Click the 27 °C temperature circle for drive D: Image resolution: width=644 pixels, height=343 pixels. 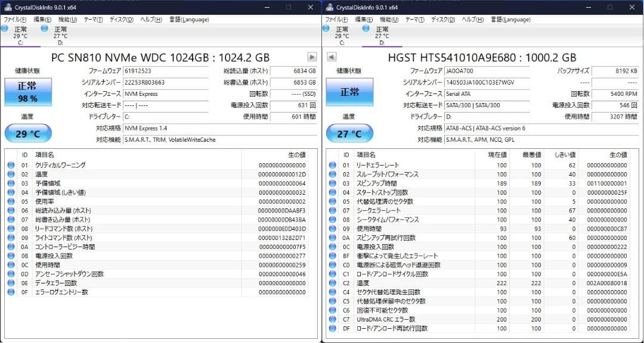pyautogui.click(x=351, y=133)
